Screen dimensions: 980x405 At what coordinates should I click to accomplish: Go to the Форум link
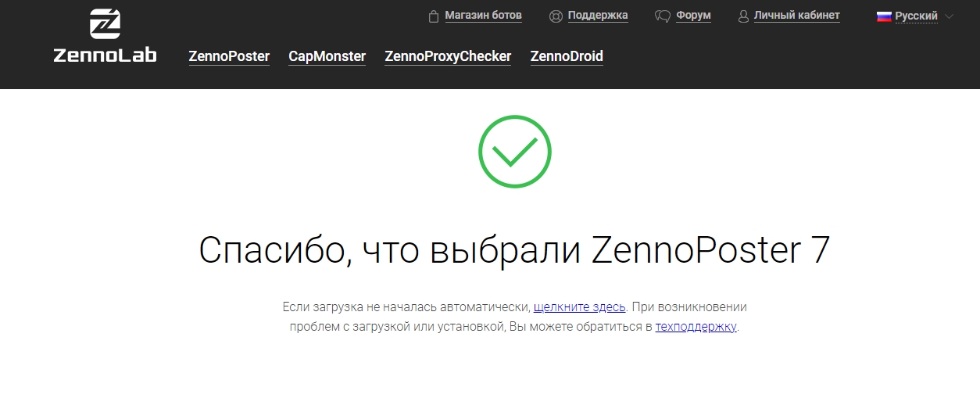click(693, 15)
